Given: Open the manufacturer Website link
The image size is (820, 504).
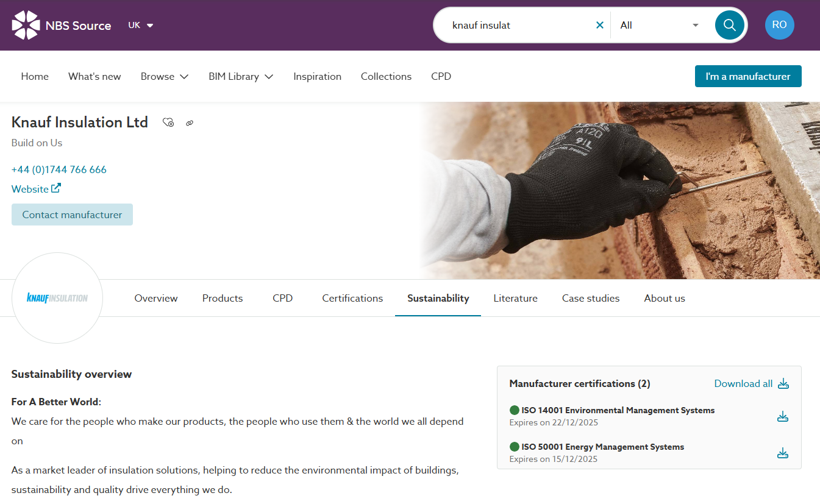Looking at the screenshot, I should point(36,189).
